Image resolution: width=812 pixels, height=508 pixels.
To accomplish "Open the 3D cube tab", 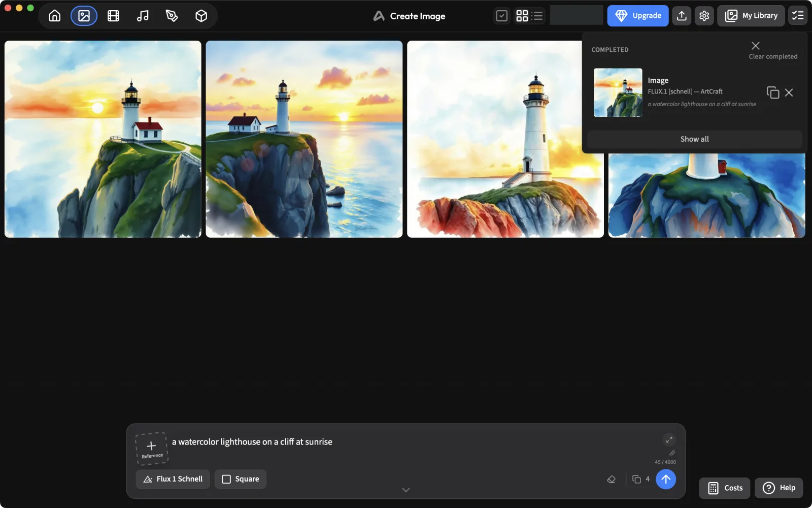I will (201, 16).
